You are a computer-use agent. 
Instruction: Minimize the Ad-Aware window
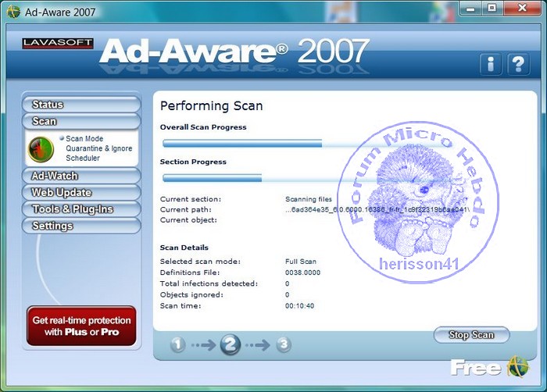[470, 9]
